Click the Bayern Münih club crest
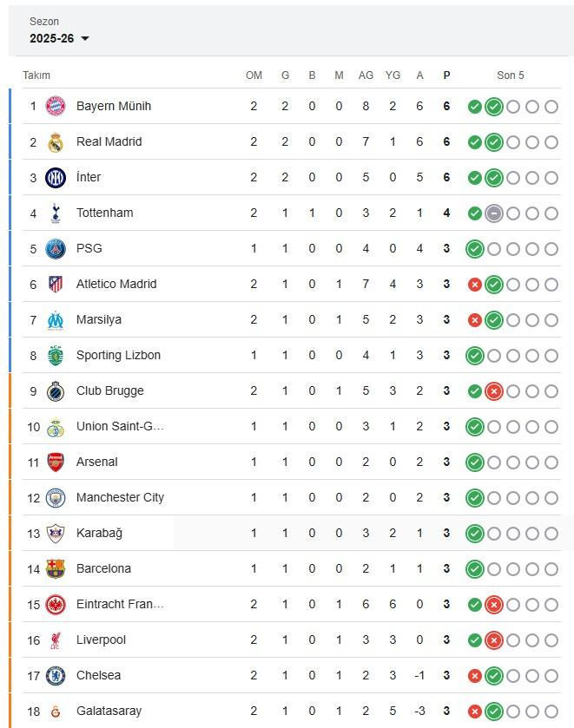 pos(56,106)
